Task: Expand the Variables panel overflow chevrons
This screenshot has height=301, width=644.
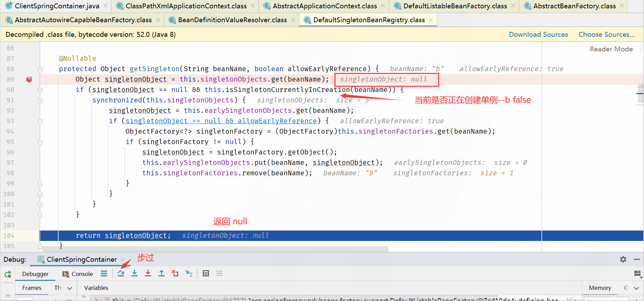Action: pyautogui.click(x=84, y=296)
